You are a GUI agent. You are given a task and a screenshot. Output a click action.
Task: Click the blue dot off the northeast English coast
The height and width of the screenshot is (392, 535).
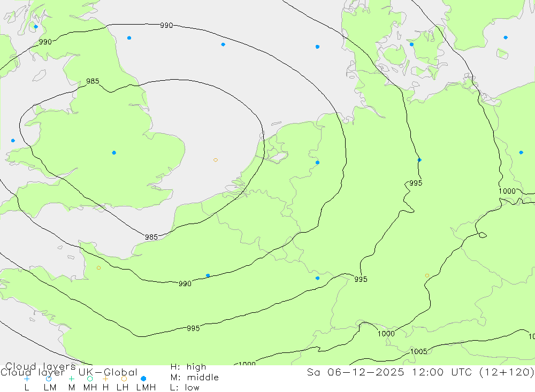(x=129, y=38)
